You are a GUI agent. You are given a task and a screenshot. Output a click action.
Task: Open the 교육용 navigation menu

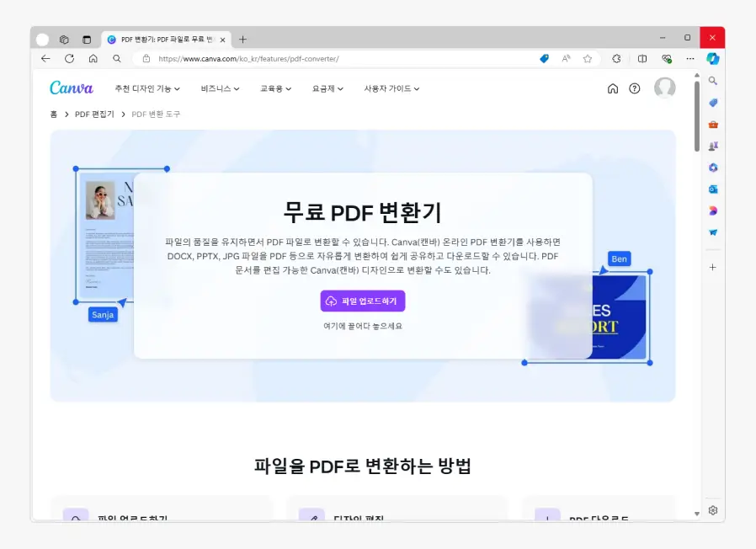[x=276, y=88]
